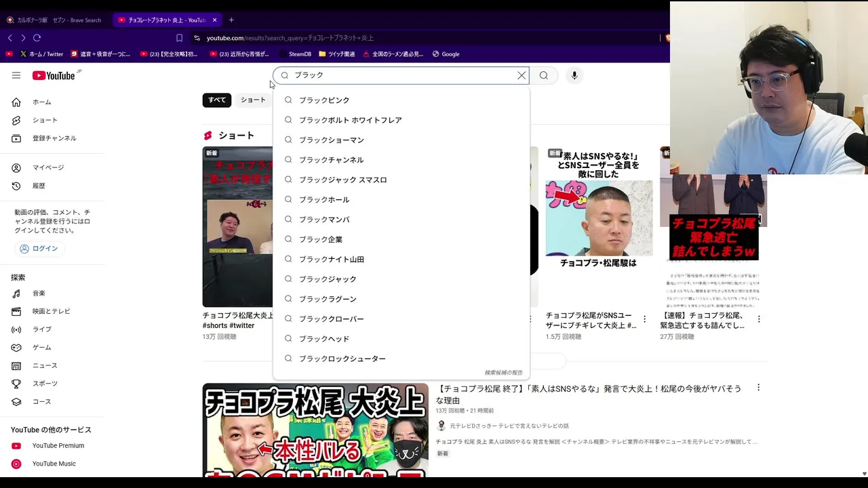The image size is (868, 488).
Task: Open ホーム / Twitter bookmark
Action: (x=41, y=54)
